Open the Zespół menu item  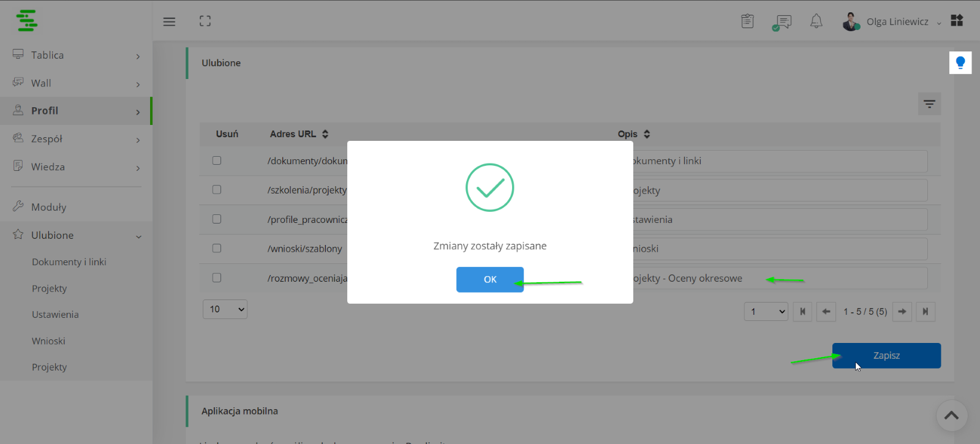[76, 139]
